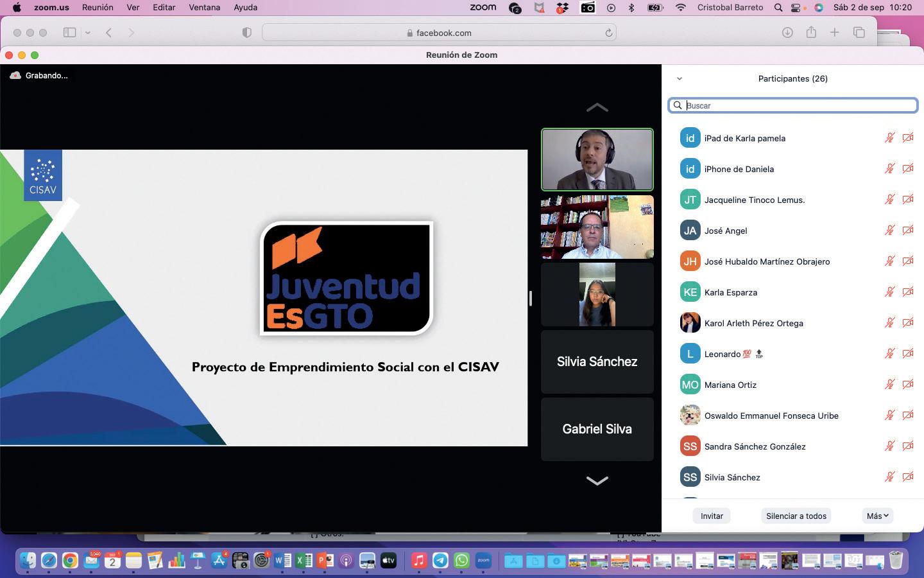Click the Buscar participant search field
Image resolution: width=924 pixels, height=578 pixels.
tap(793, 105)
